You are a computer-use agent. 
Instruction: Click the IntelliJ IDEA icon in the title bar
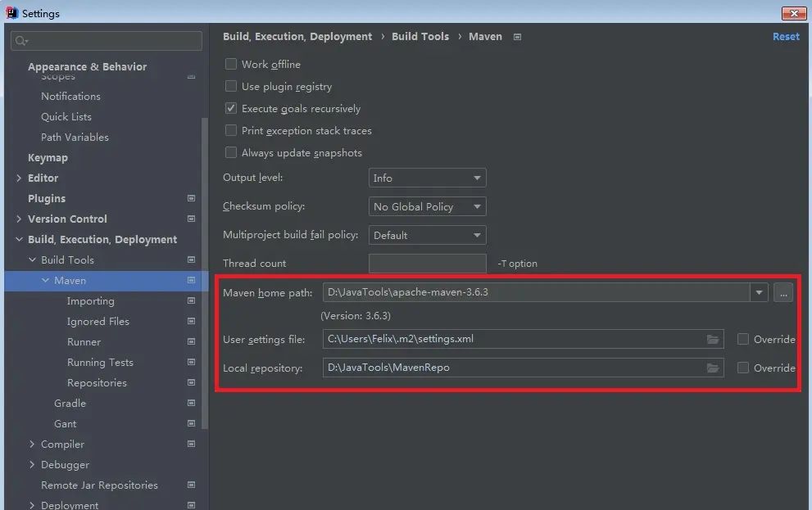coord(10,12)
